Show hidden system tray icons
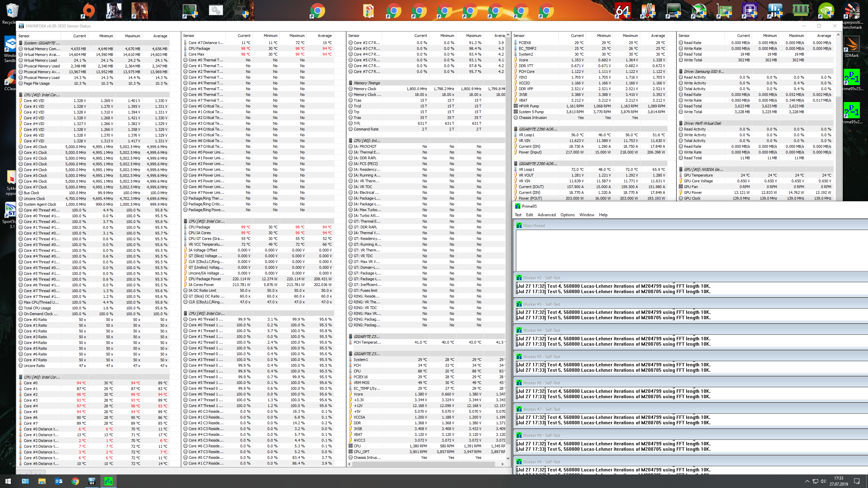The width and height of the screenshot is (868, 488). (x=807, y=481)
